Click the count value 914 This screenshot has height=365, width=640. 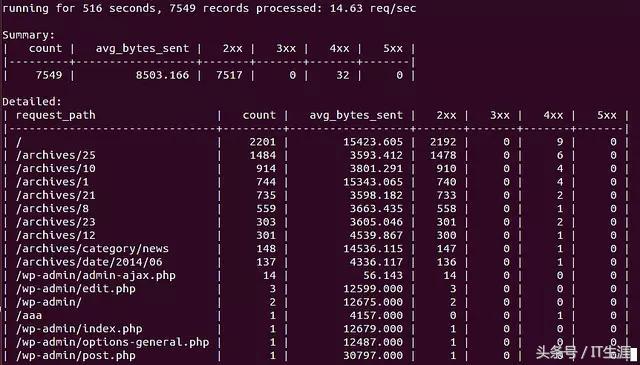coord(266,169)
